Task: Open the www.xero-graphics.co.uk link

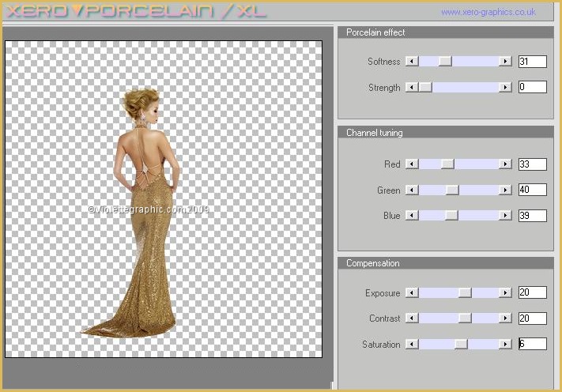Action: [488, 13]
